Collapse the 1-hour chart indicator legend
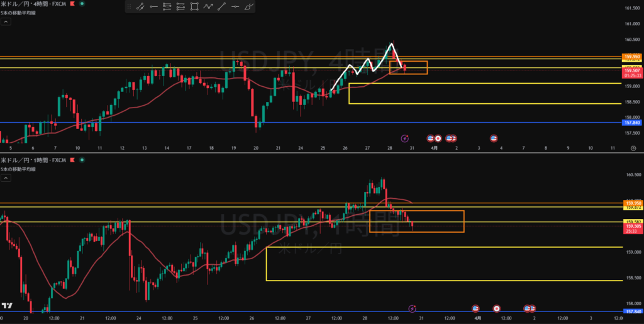The height and width of the screenshot is (324, 644). (x=5, y=179)
